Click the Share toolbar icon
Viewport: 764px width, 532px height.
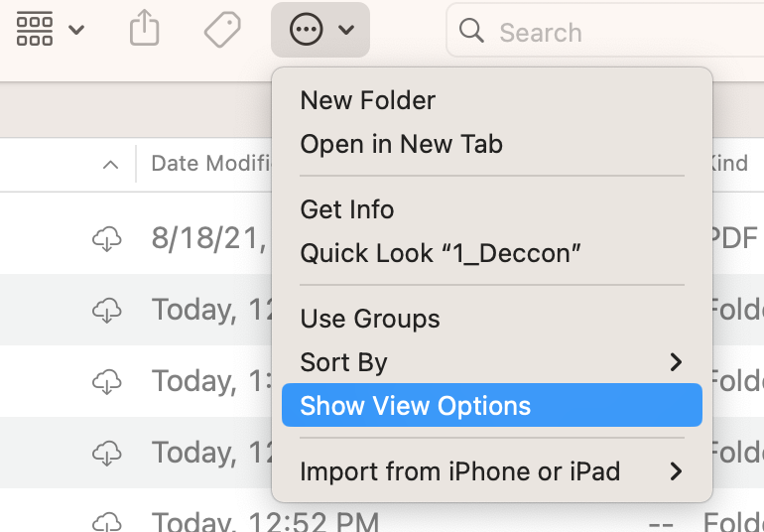point(145,30)
